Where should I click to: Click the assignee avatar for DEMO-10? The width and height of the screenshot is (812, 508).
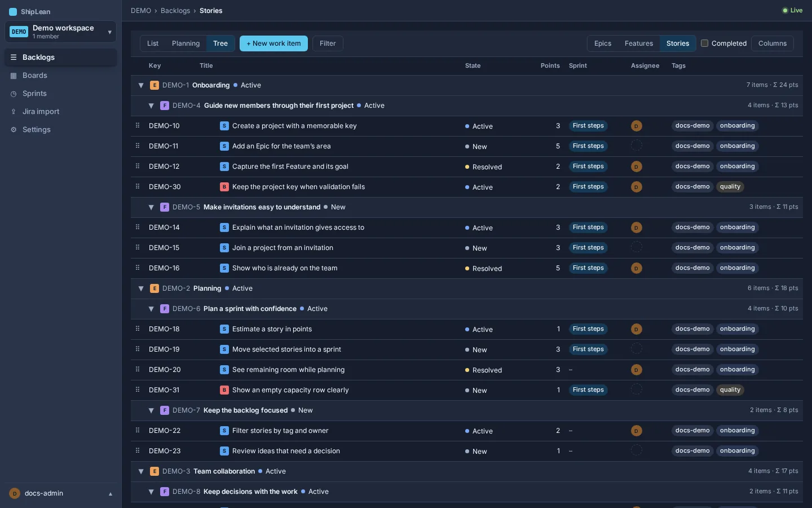(x=637, y=126)
